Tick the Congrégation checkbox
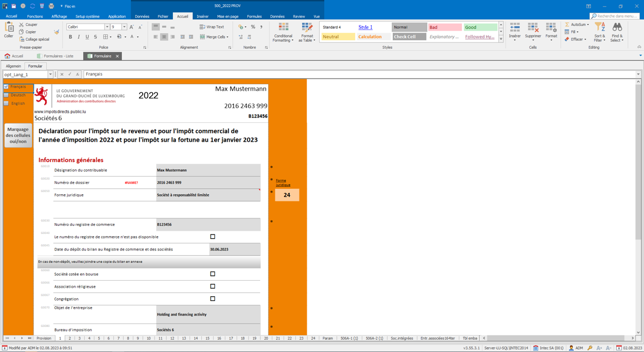644x352 pixels. coord(213,299)
